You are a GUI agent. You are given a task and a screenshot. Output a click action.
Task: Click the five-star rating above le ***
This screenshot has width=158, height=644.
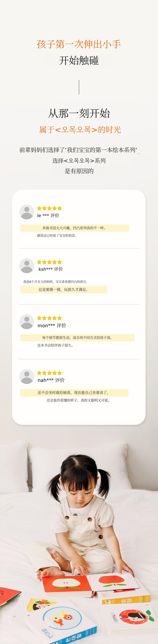[x=49, y=208]
